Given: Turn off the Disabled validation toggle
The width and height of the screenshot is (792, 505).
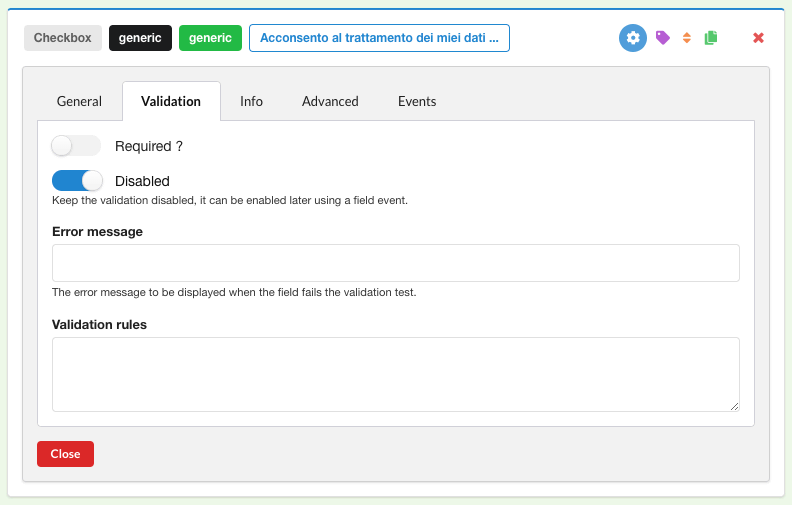Looking at the screenshot, I should point(77,181).
